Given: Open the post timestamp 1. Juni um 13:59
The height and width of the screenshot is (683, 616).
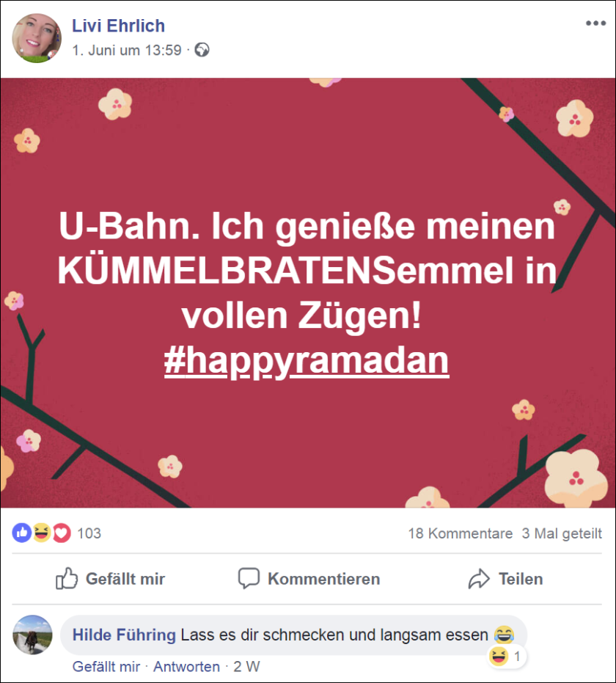Looking at the screenshot, I should click(127, 51).
